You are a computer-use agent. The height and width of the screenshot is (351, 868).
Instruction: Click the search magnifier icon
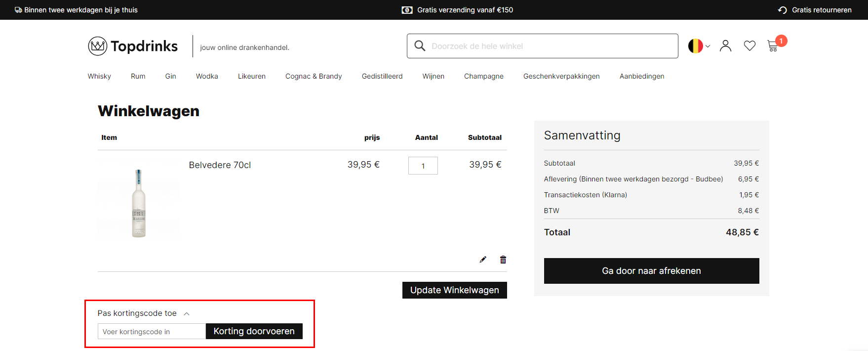coord(420,46)
